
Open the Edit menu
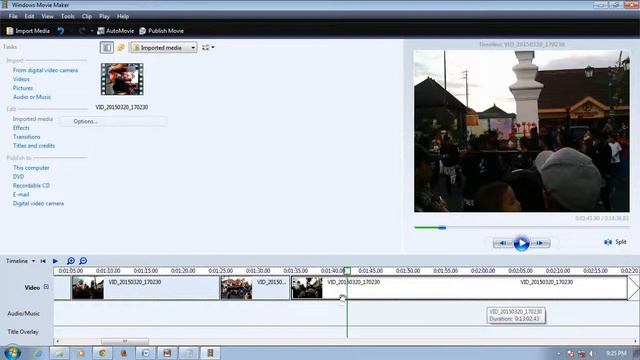tap(29, 16)
